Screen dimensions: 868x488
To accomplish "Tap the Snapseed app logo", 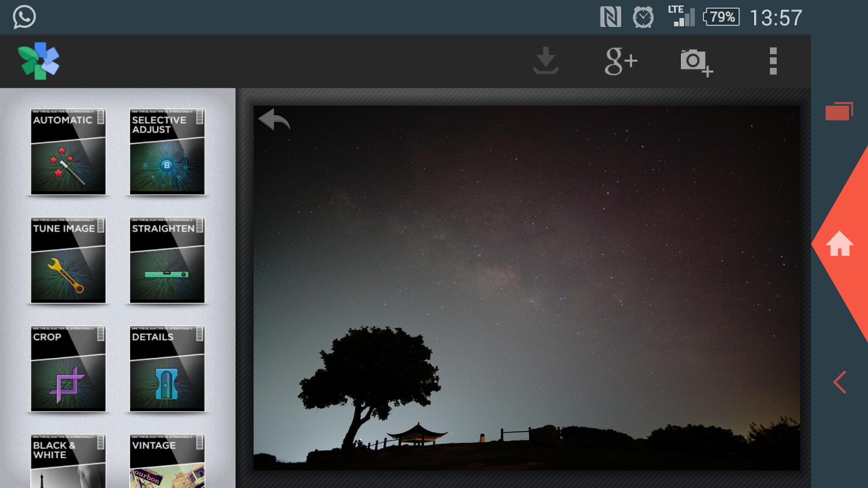I will [x=39, y=61].
